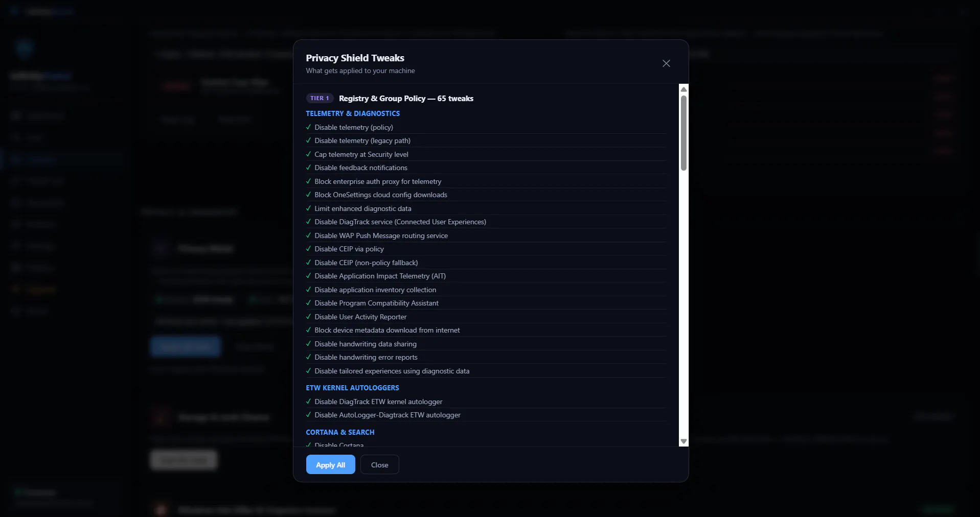Click 'Cap telemetry at Security level' entry
Image resolution: width=980 pixels, height=517 pixels.
coord(486,154)
